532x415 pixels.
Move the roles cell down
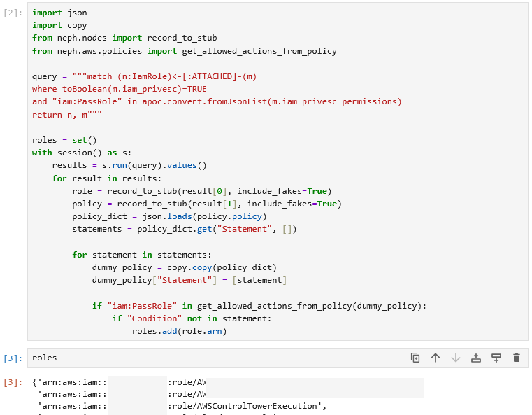coord(456,358)
